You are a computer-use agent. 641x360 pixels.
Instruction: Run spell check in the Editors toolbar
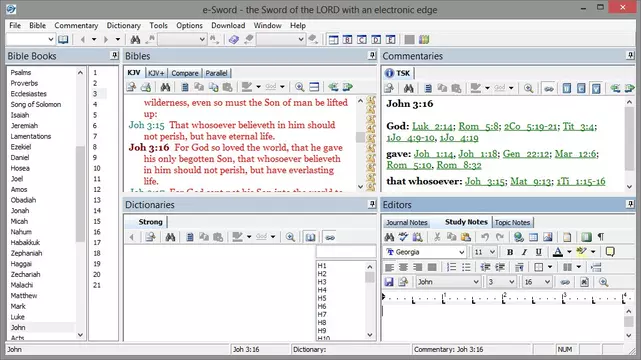pos(403,237)
